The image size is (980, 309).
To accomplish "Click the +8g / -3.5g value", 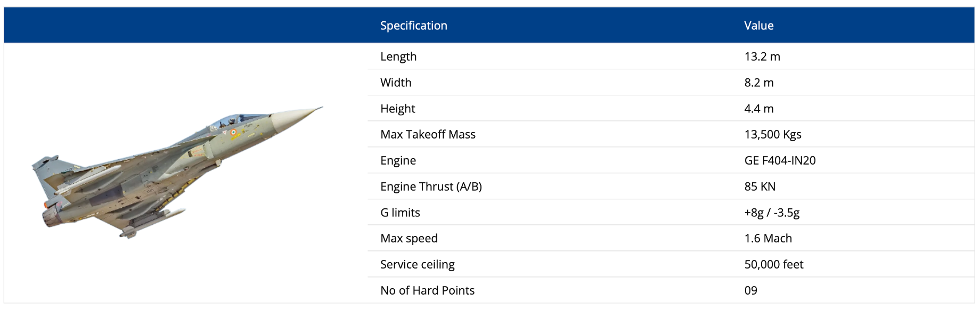I will click(772, 213).
